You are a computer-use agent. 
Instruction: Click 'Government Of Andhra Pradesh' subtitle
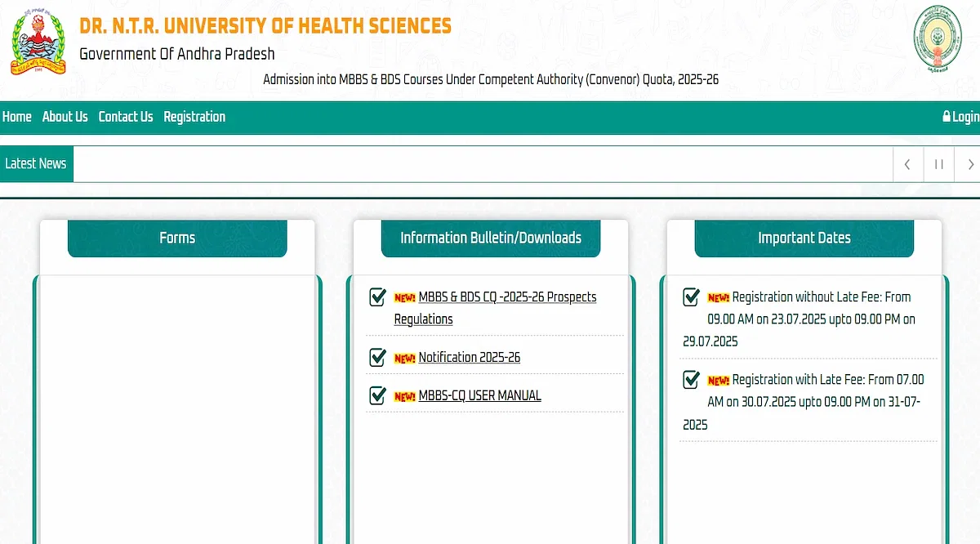[x=177, y=54]
